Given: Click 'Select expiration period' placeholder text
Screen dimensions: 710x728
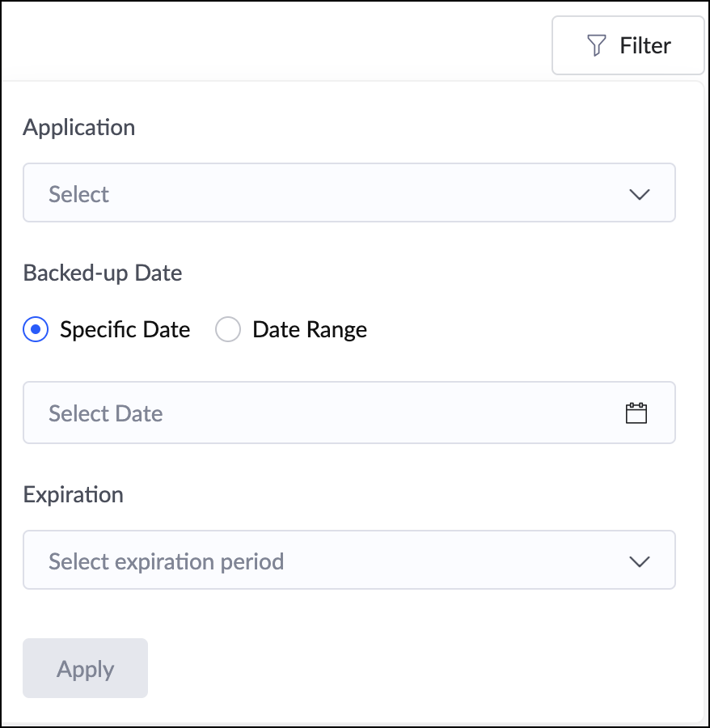Looking at the screenshot, I should [166, 561].
